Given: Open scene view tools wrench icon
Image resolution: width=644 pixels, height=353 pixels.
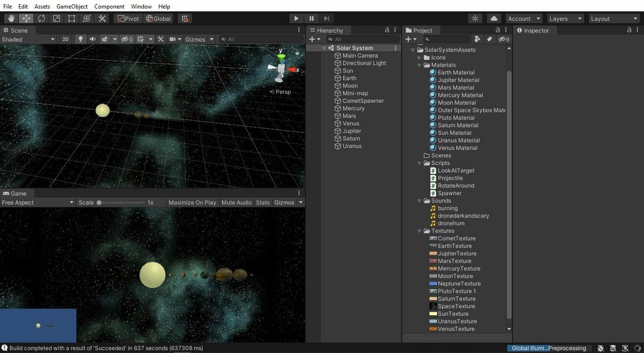Looking at the screenshot, I should tap(160, 39).
